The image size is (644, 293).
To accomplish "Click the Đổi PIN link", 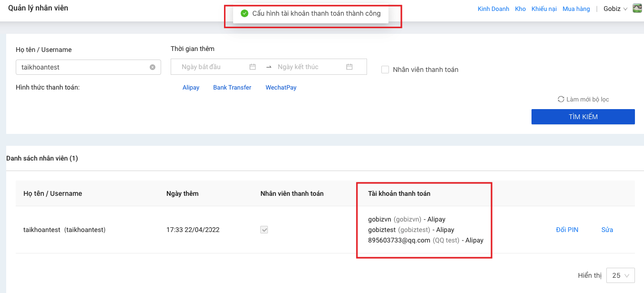I will click(567, 230).
